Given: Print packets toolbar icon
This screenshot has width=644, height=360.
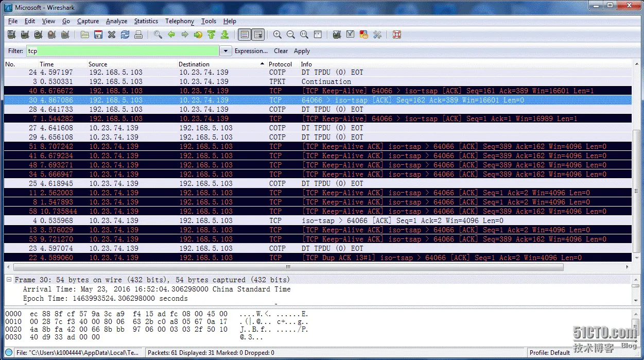Looking at the screenshot, I should tap(138, 35).
